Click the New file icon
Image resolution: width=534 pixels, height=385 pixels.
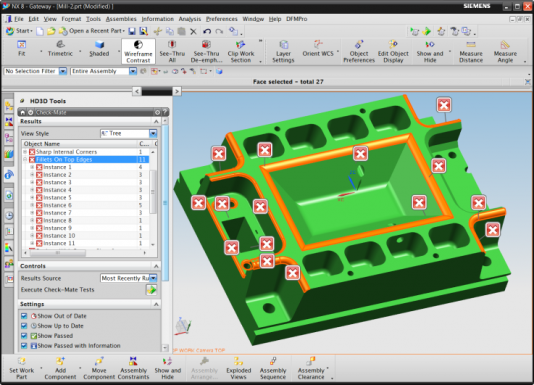[x=40, y=31]
